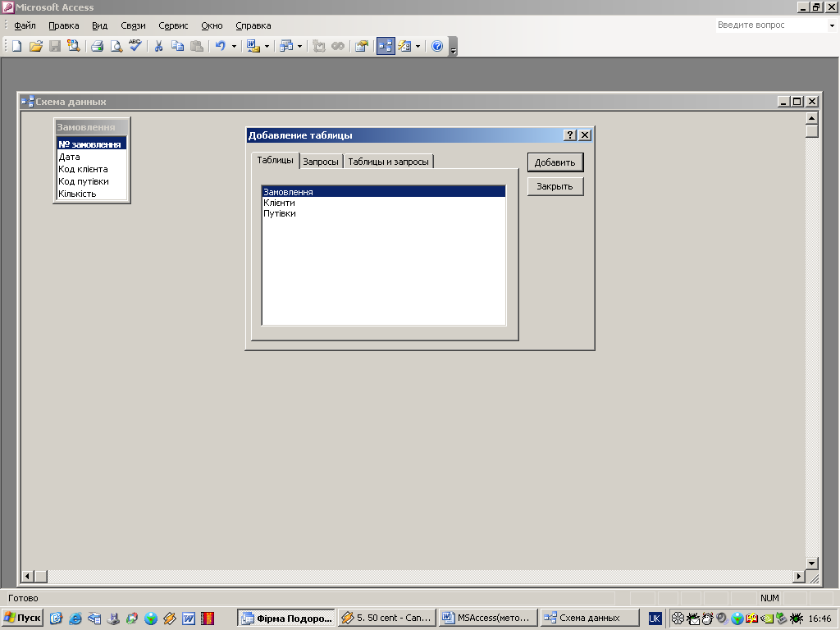Select the № замовлення field
The height and width of the screenshot is (630, 840).
(92, 144)
